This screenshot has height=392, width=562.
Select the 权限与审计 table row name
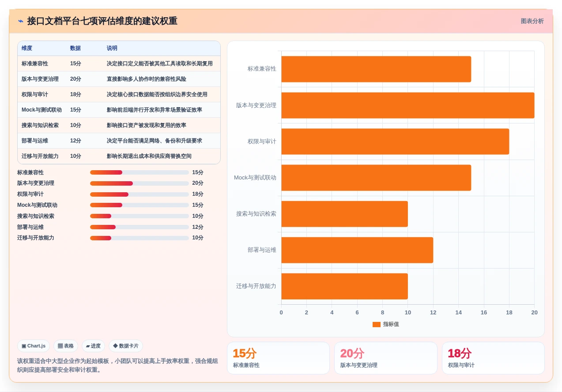coord(35,94)
